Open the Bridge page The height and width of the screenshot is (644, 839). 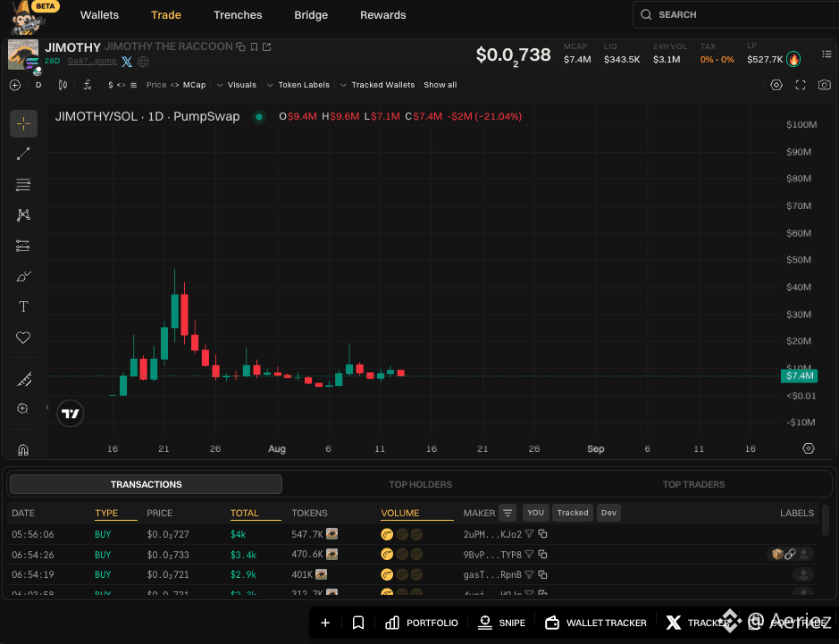coord(311,15)
